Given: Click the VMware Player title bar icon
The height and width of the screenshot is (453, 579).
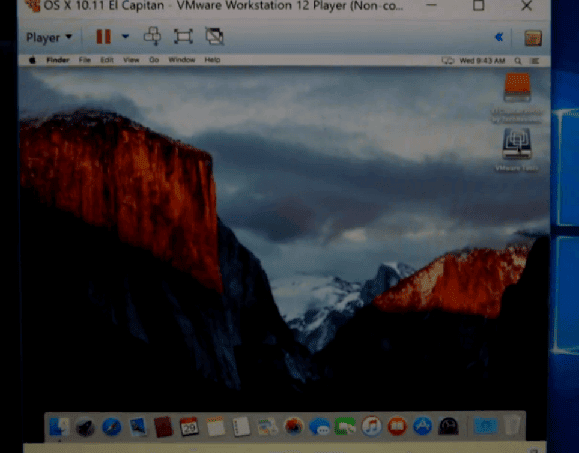Looking at the screenshot, I should (x=33, y=5).
